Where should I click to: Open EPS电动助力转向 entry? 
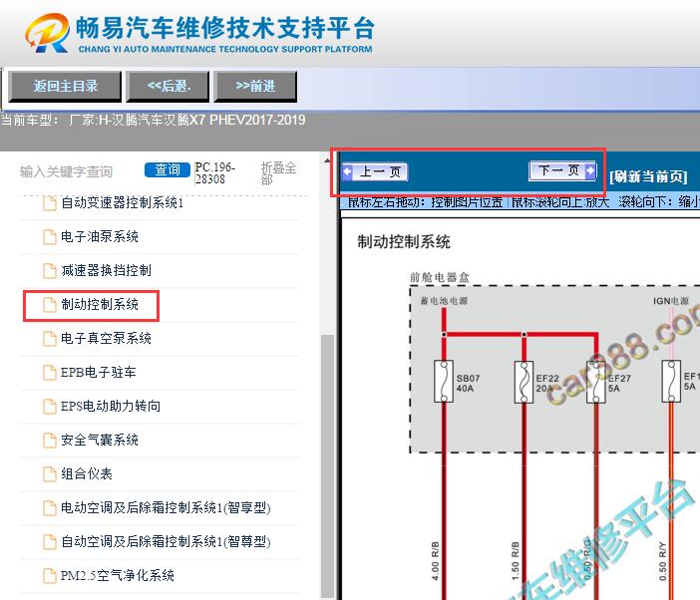tap(111, 406)
